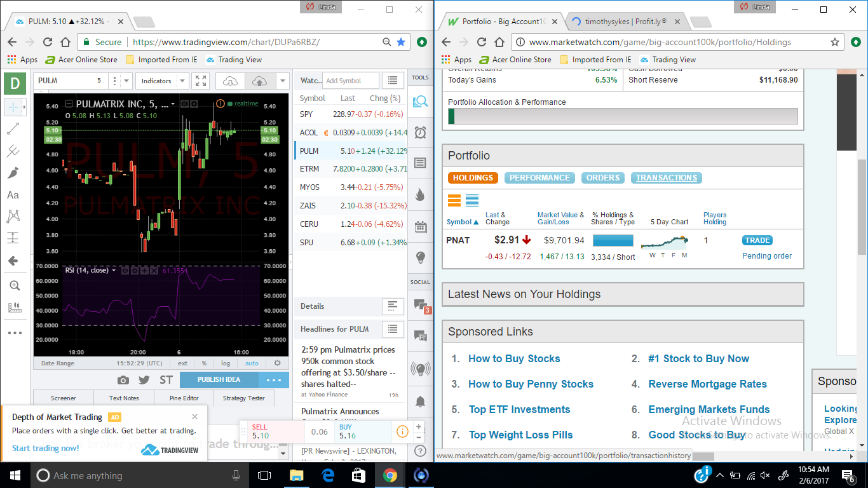Select the back arrow marker tool
Image resolution: width=868 pixels, height=488 pixels.
click(x=13, y=261)
